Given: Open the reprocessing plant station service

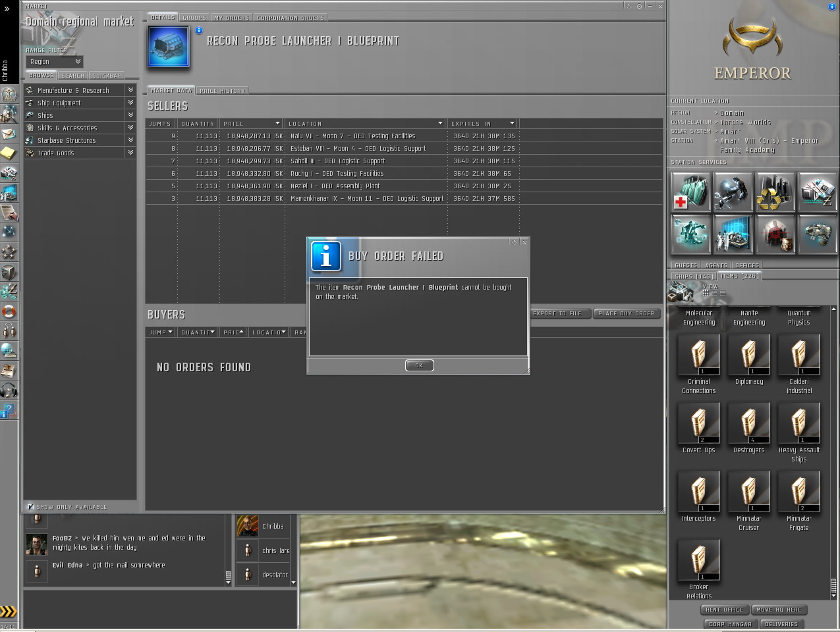Looking at the screenshot, I should pyautogui.click(x=775, y=192).
